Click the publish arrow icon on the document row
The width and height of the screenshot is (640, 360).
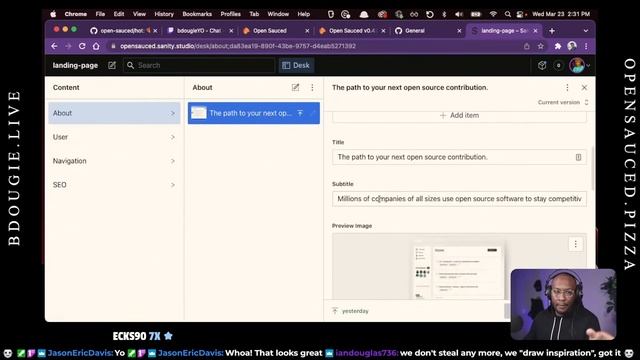coord(300,113)
